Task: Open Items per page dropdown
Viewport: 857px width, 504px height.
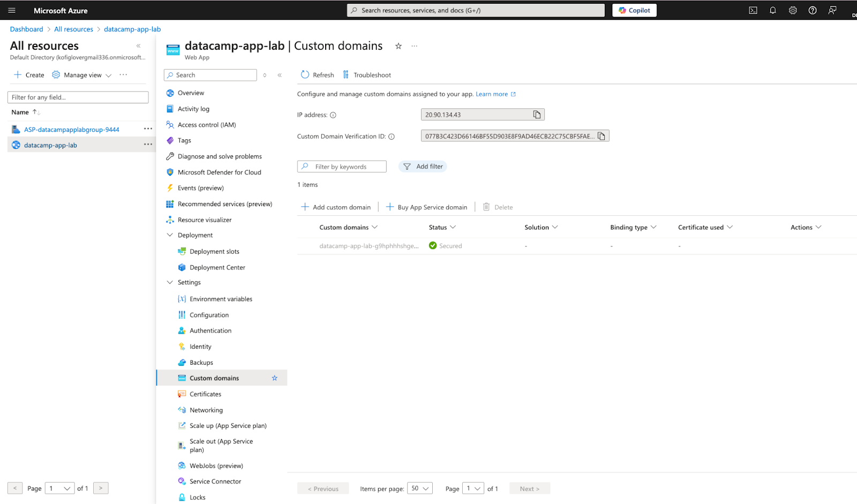Action: pyautogui.click(x=420, y=488)
